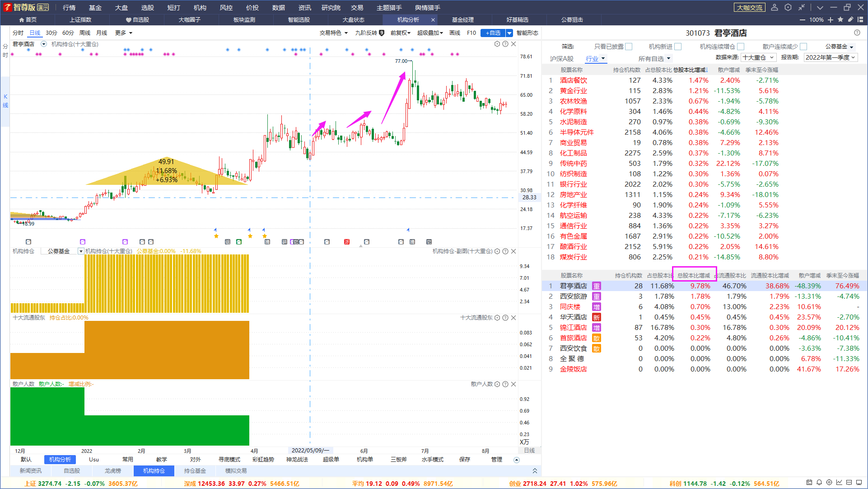Open the 舆情猎手 menu
The height and width of the screenshot is (489, 868).
[427, 7]
